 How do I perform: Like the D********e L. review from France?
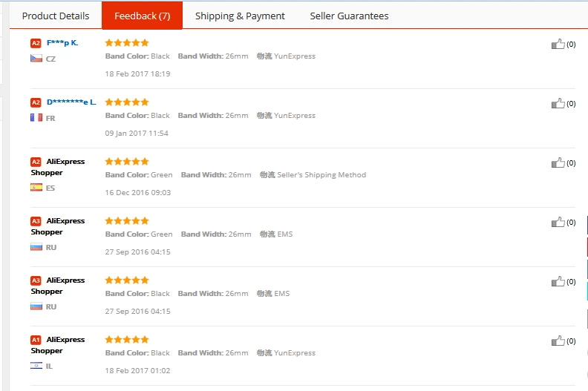click(x=558, y=103)
